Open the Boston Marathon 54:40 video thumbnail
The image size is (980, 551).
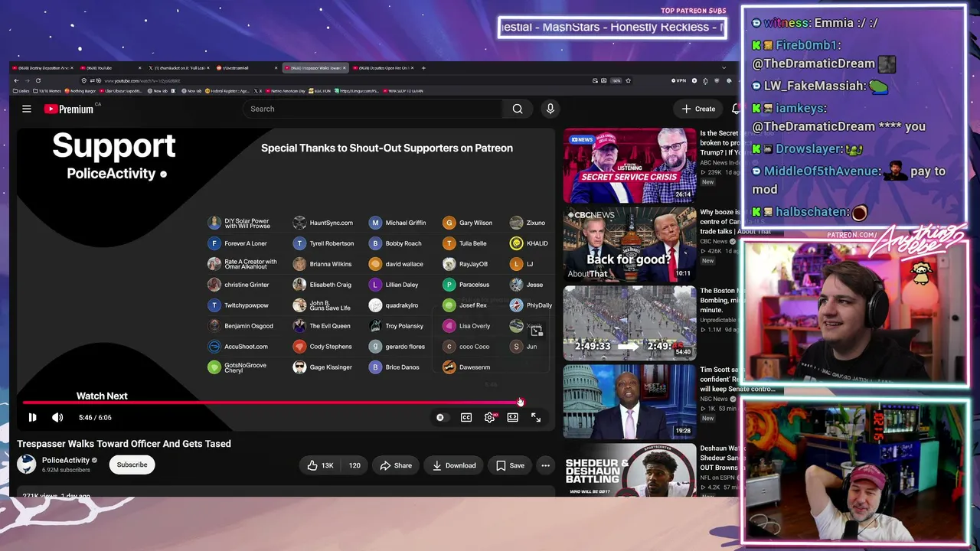click(629, 323)
